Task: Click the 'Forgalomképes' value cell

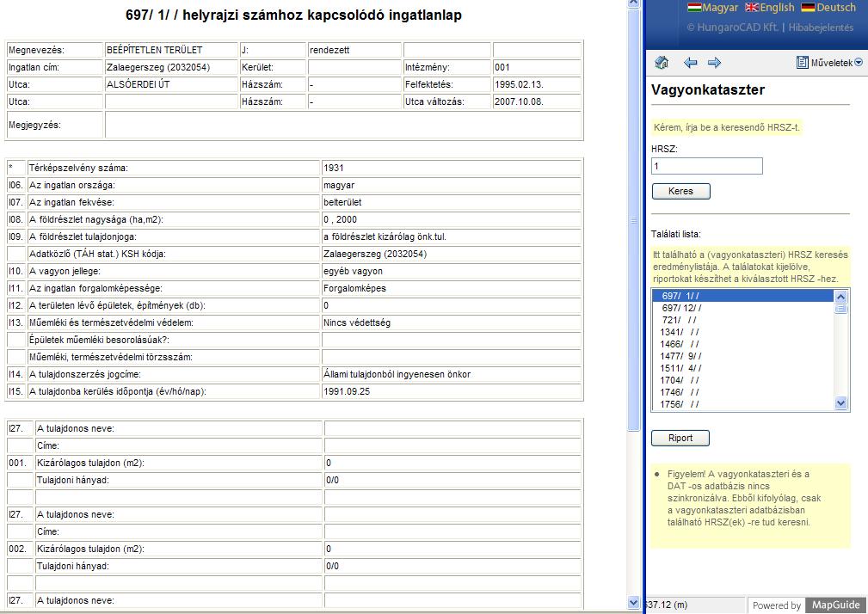Action: click(x=451, y=288)
